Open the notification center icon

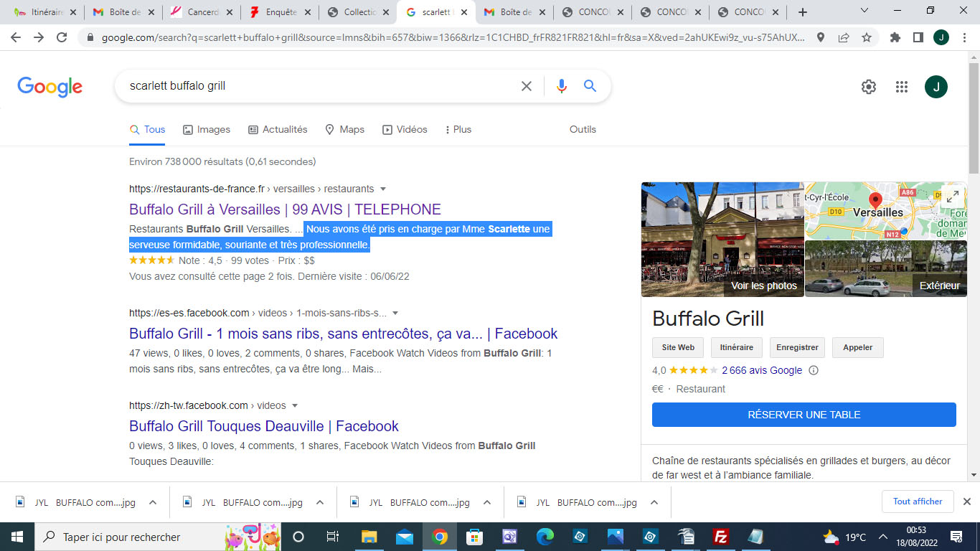coord(956,537)
